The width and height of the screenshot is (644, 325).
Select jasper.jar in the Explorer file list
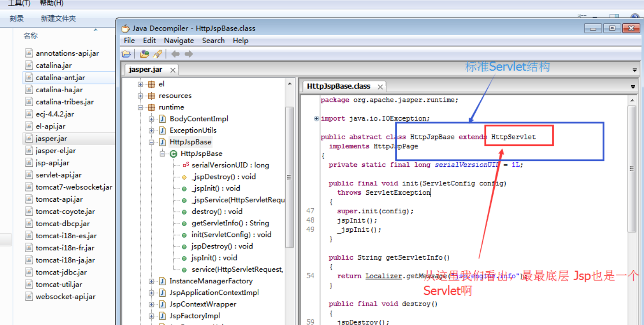(51, 138)
